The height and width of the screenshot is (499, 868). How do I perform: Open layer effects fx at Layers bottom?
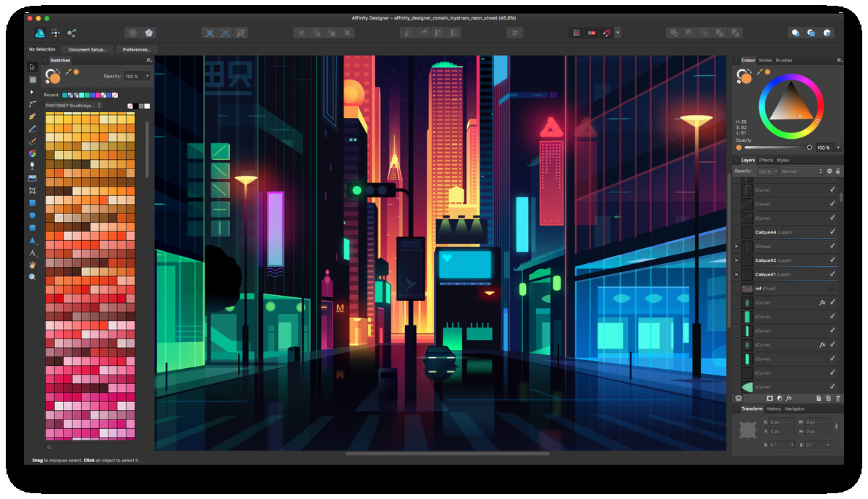(789, 398)
